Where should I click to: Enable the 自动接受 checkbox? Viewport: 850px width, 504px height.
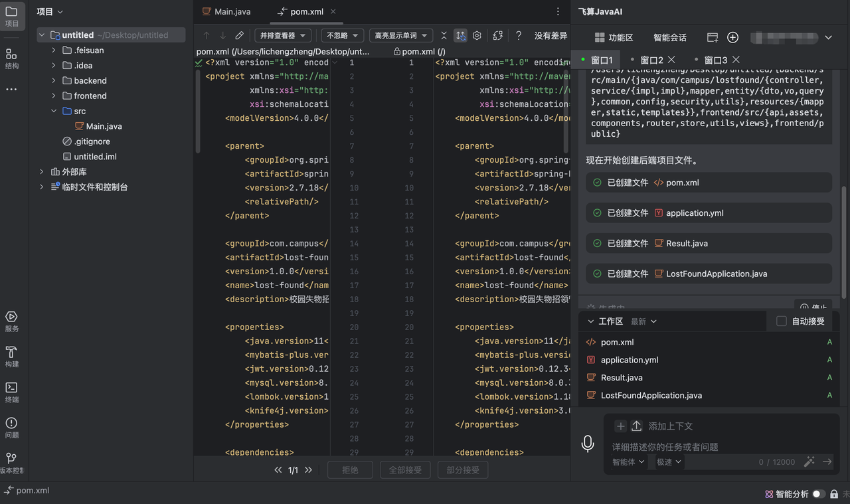782,321
